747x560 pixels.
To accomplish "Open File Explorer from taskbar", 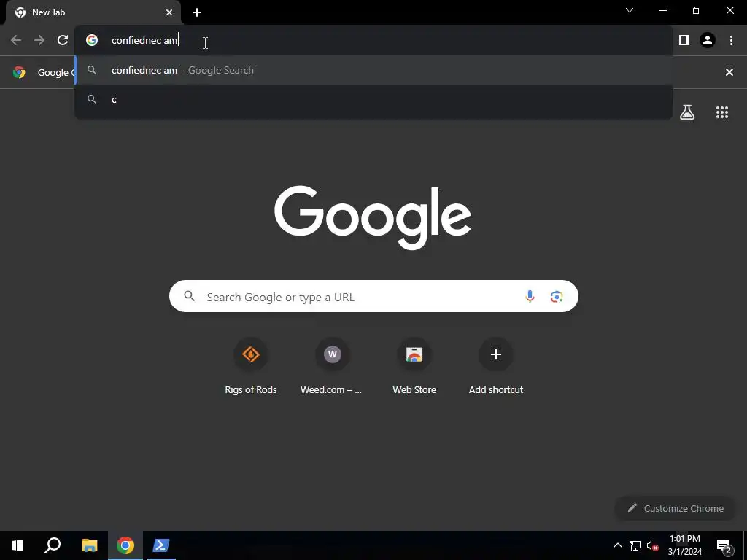I will click(x=89, y=545).
